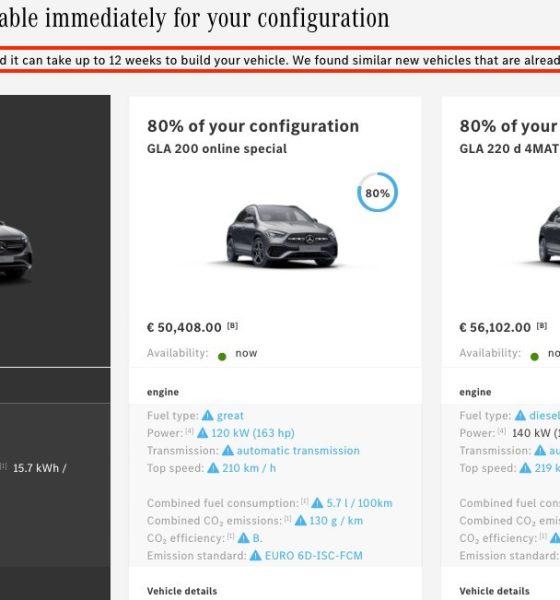
Task: Open the GLA 200 car image
Action: coord(282,235)
